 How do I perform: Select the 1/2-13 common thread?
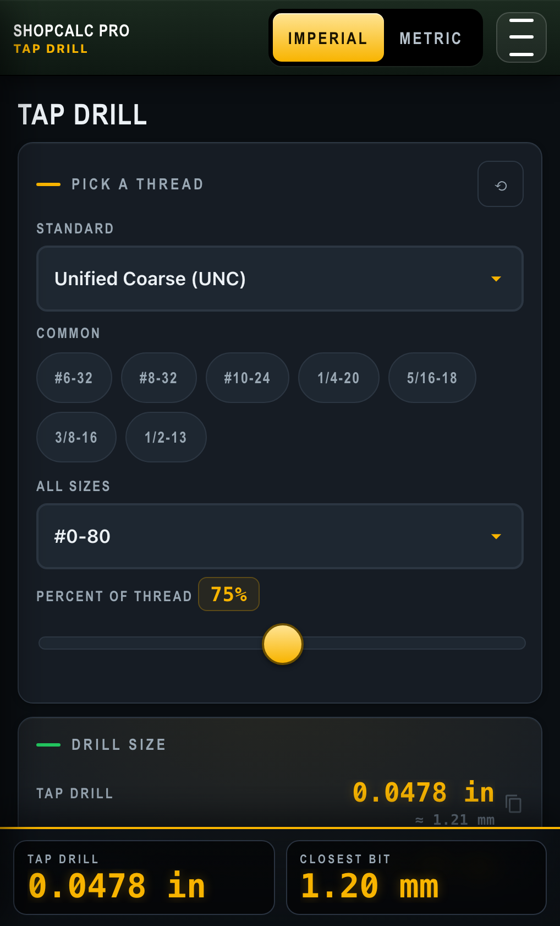(166, 437)
